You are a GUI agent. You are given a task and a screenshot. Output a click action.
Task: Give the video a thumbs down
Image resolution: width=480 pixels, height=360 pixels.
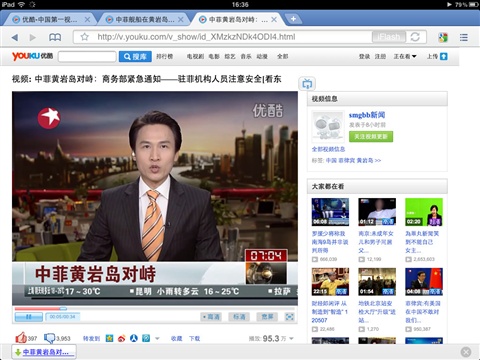pos(50,338)
